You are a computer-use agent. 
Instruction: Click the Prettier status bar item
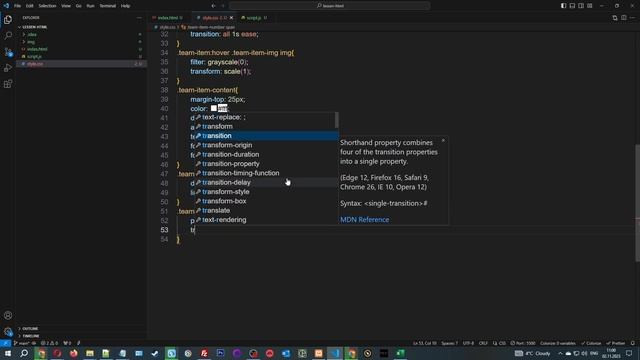616,343
